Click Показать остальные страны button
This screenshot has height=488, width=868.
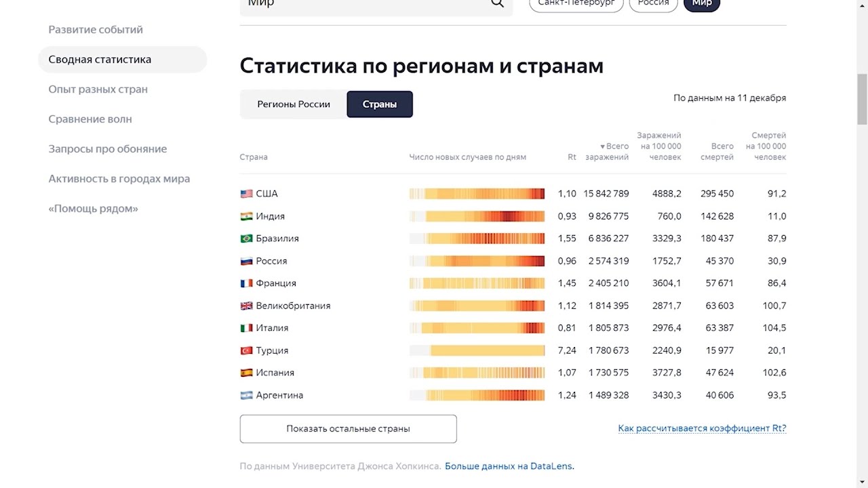[x=348, y=429]
